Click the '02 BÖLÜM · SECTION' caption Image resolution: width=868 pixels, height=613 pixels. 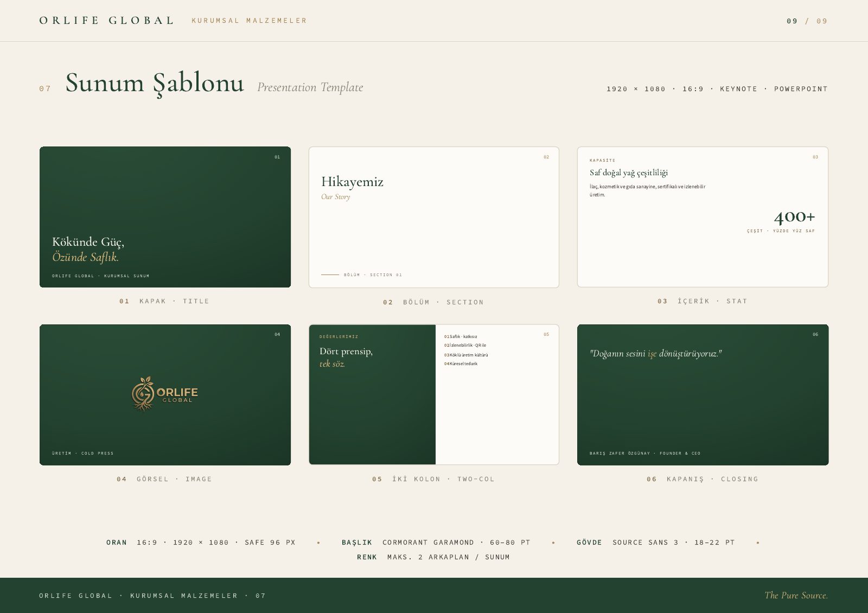(x=433, y=302)
